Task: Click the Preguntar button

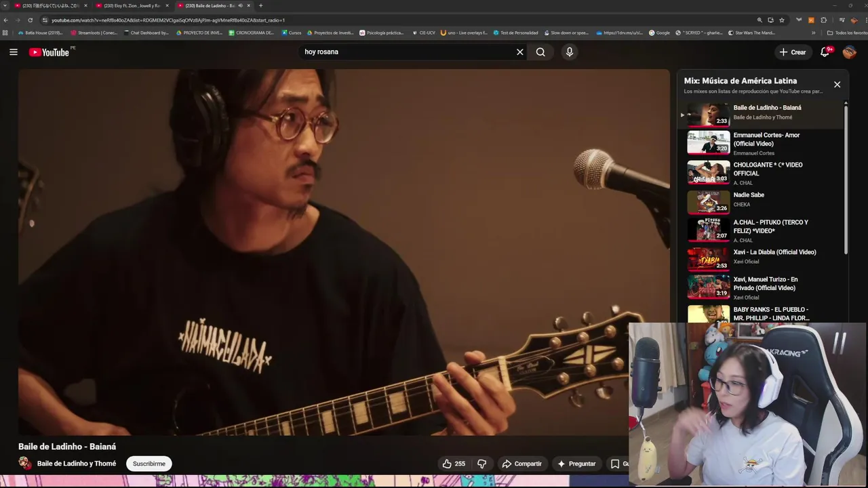Action: click(576, 464)
